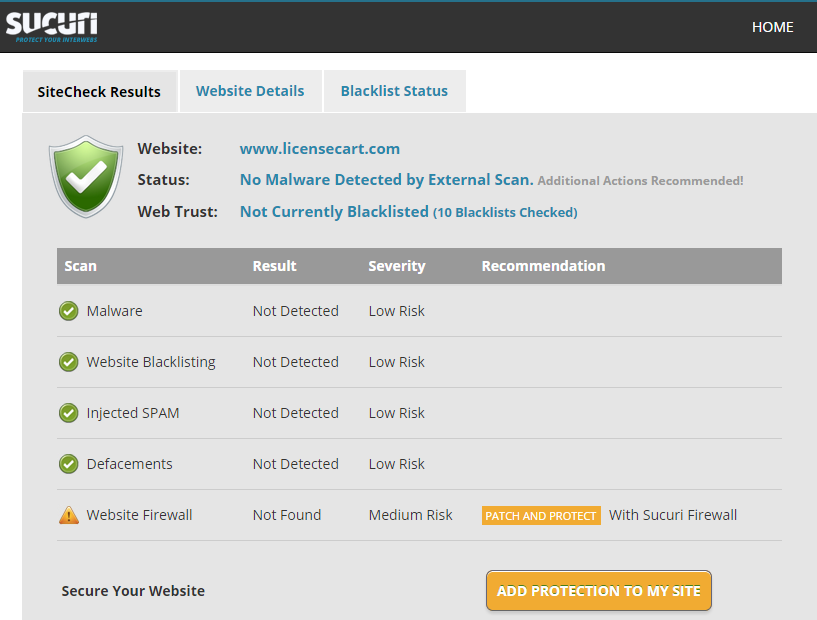Click Low Risk severity in Defacements row
Screen dimensions: 817x620
tap(397, 464)
